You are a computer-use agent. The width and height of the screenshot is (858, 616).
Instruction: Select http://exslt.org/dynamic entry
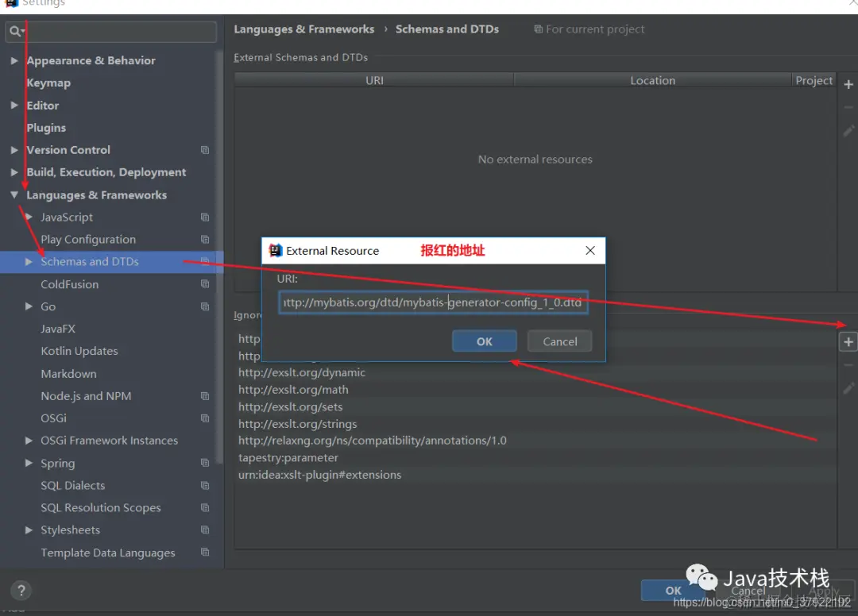click(535, 372)
